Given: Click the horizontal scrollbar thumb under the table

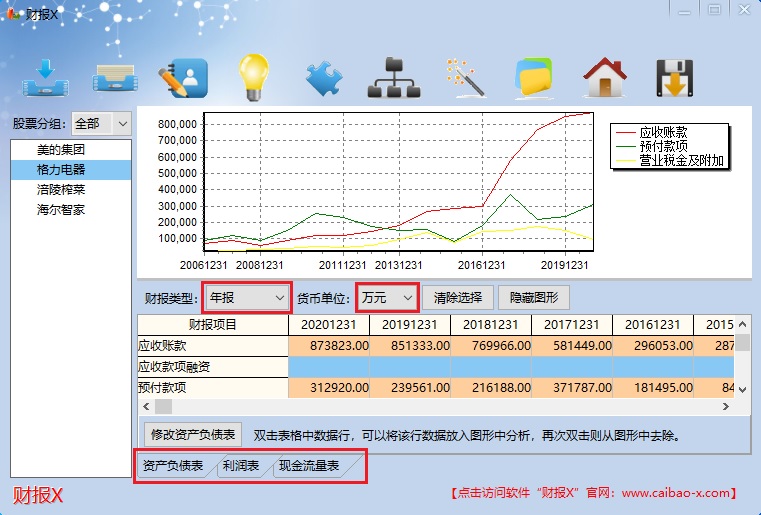Looking at the screenshot, I should (163, 406).
